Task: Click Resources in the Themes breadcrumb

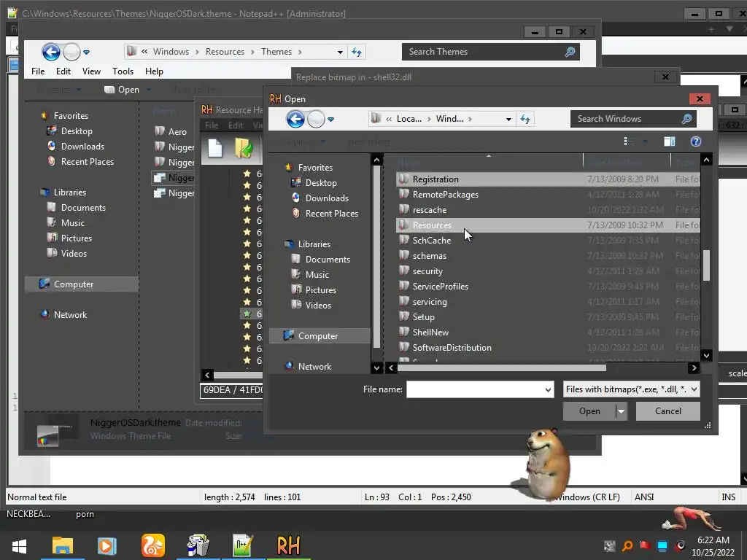Action: 225,52
